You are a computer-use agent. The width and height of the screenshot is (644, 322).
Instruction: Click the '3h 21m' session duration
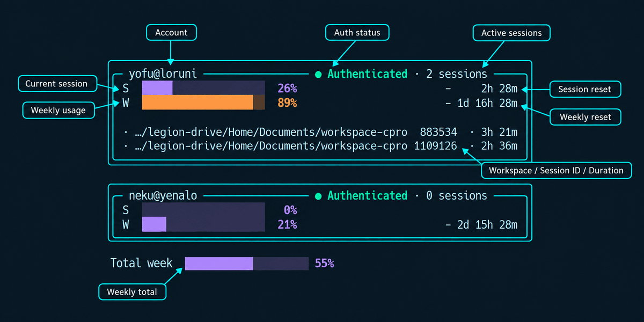500,132
